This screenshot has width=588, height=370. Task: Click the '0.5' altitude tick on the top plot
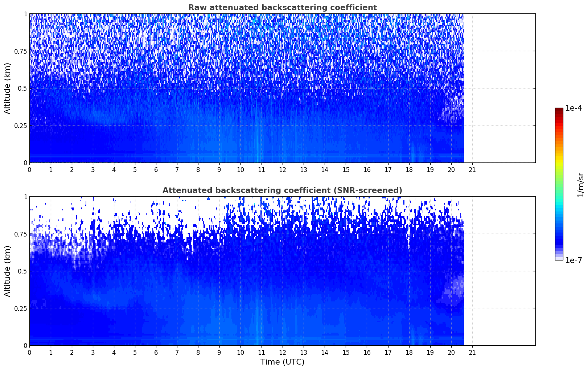click(x=22, y=88)
